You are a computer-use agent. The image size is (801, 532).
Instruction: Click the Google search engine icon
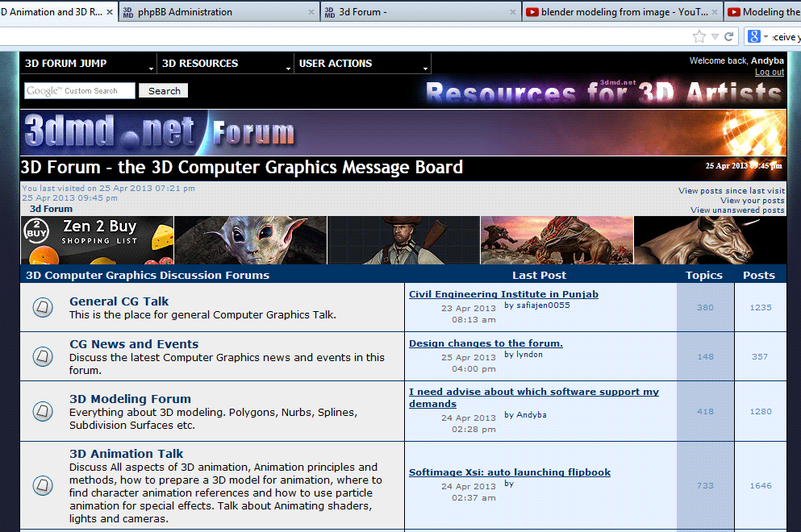click(x=754, y=36)
